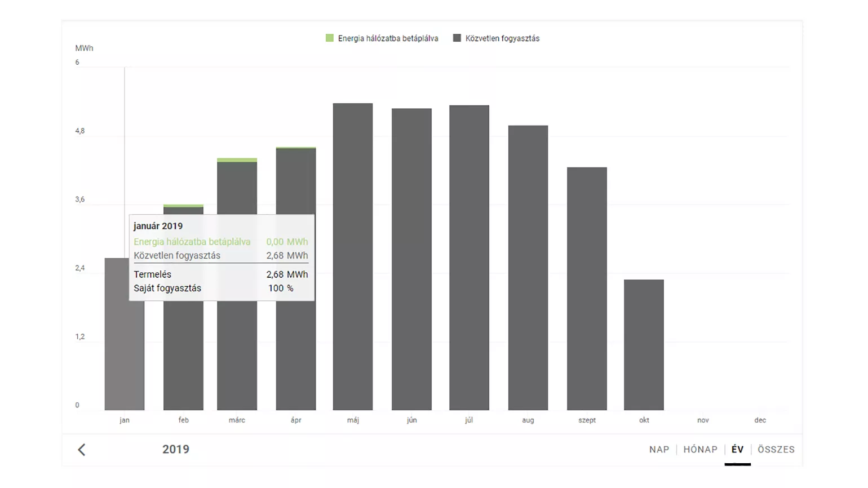Click the 'máj' axis label
Viewport: 868px width, 488px height.
pyautogui.click(x=353, y=420)
